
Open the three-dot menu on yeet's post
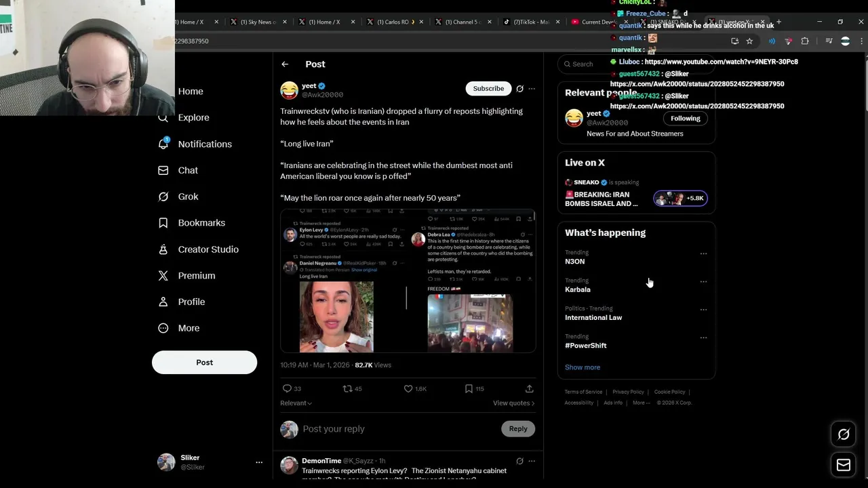point(532,88)
